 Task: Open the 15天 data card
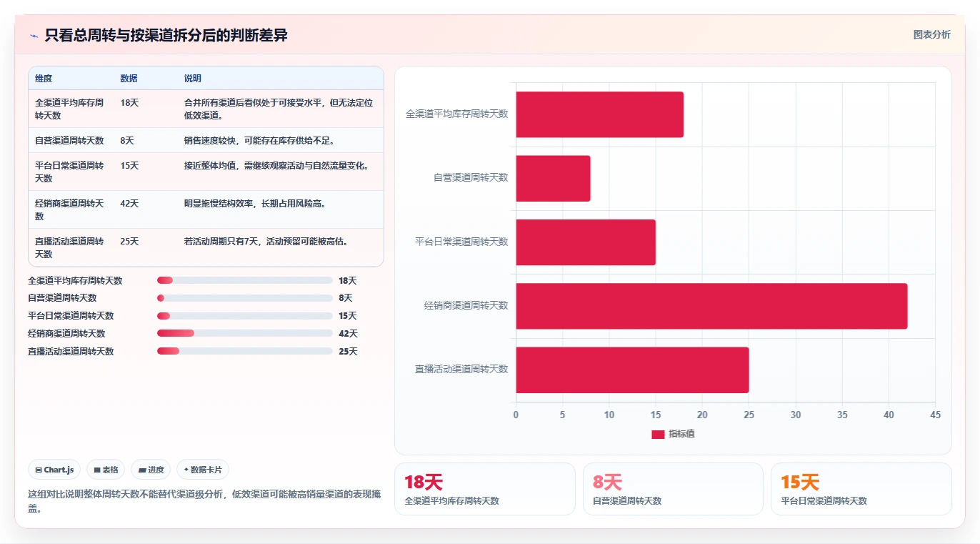coord(861,489)
